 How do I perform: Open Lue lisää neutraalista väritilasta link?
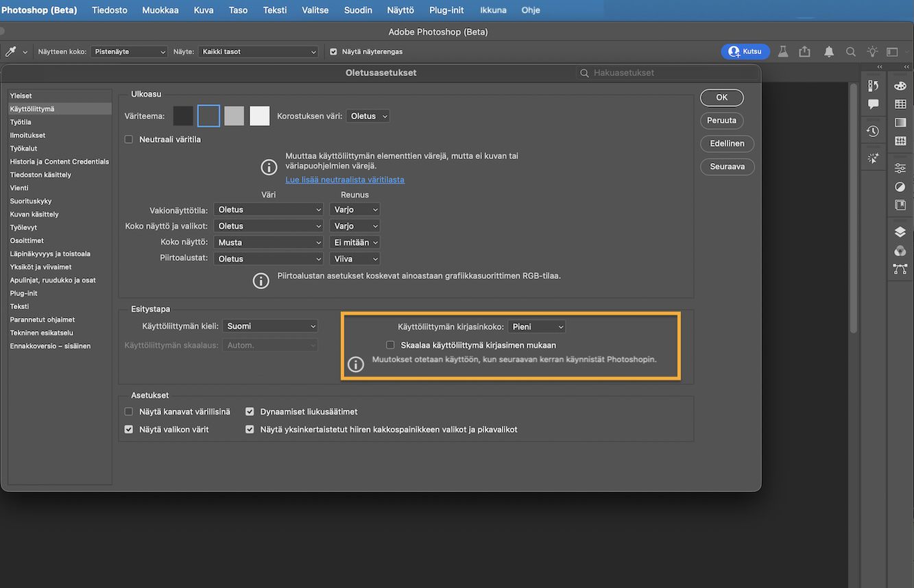(x=345, y=180)
